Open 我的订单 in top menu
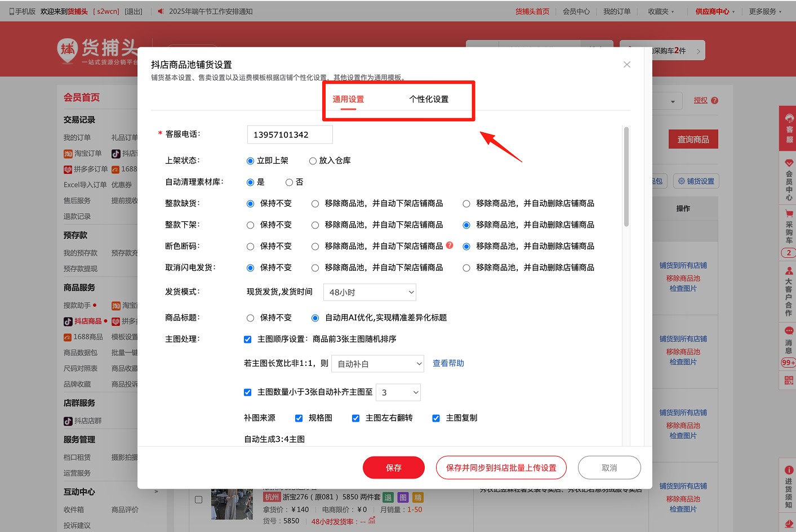The image size is (796, 532). (617, 11)
